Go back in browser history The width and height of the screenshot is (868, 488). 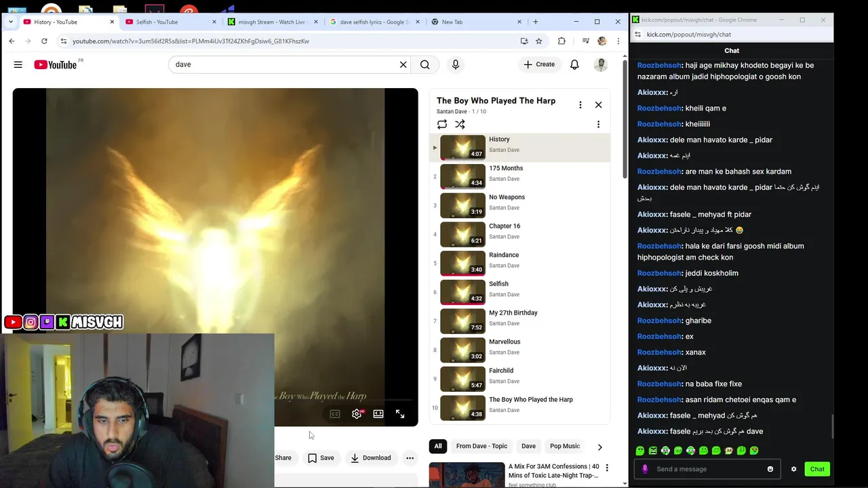[12, 41]
